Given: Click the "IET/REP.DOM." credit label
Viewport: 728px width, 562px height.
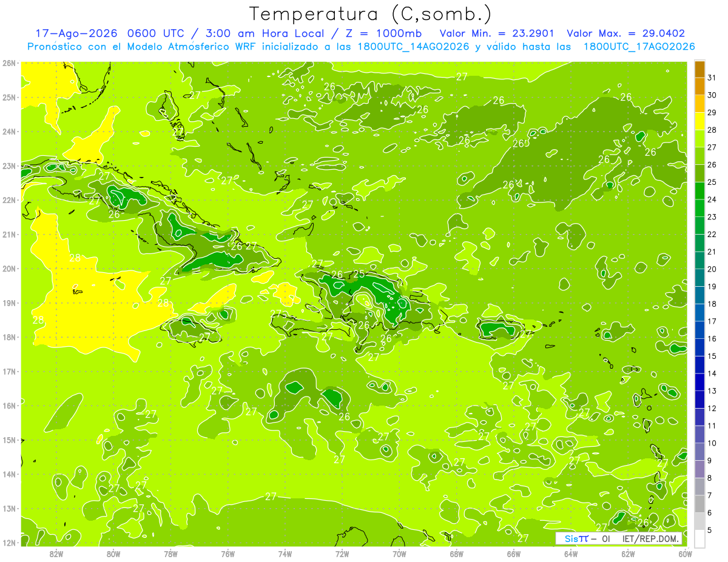Looking at the screenshot, I should coord(651,538).
